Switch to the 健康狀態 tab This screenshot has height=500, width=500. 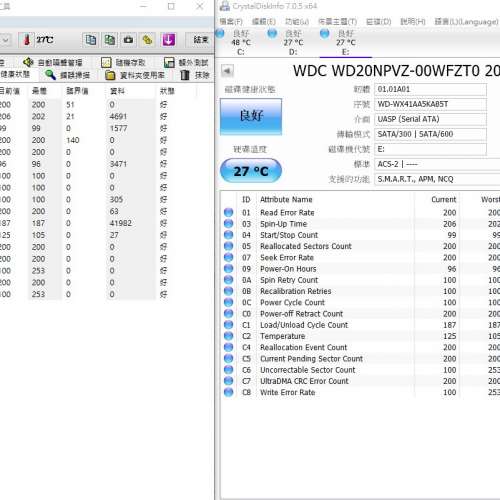click(15, 74)
